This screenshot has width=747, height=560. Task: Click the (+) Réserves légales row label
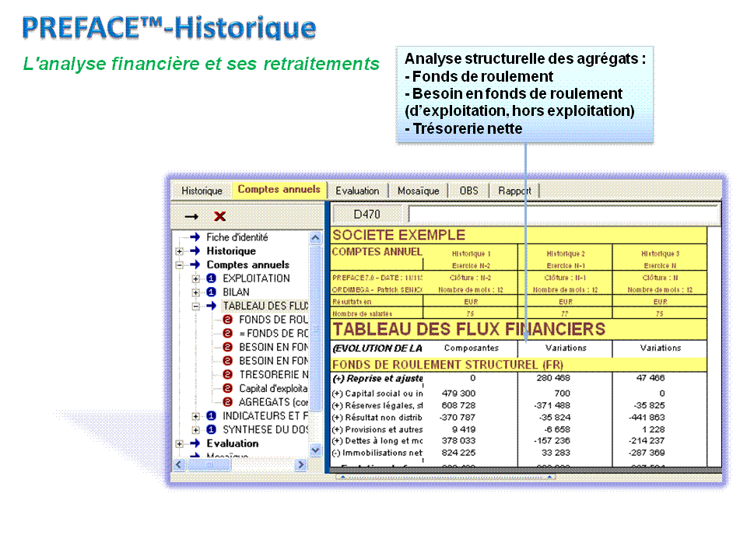pos(377,406)
